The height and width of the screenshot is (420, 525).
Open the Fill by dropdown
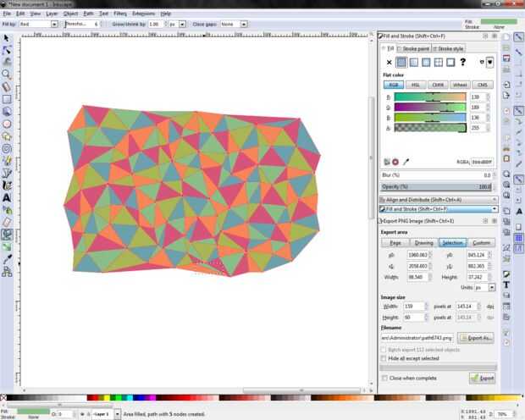coord(54,24)
